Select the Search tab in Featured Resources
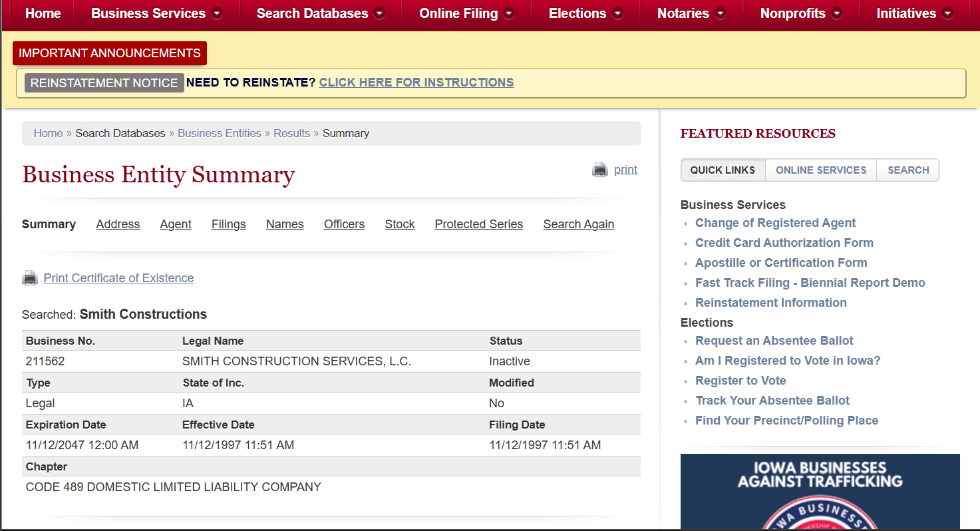The image size is (980, 531). click(908, 170)
